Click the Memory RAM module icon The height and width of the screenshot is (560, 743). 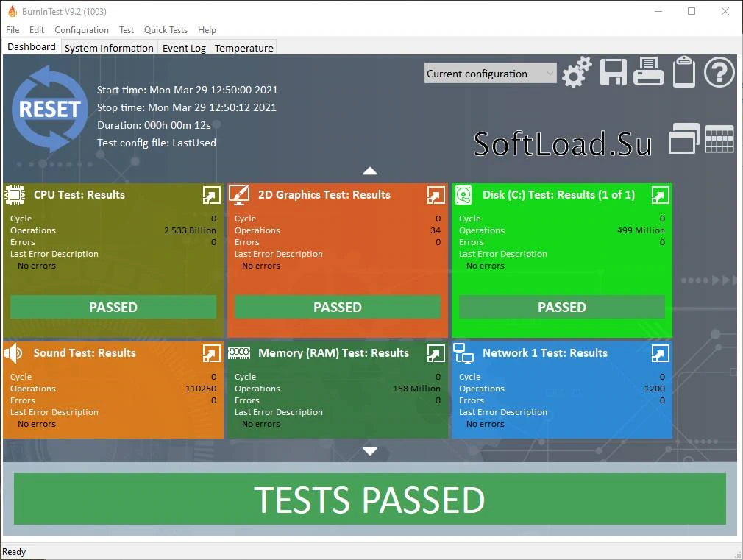point(239,353)
